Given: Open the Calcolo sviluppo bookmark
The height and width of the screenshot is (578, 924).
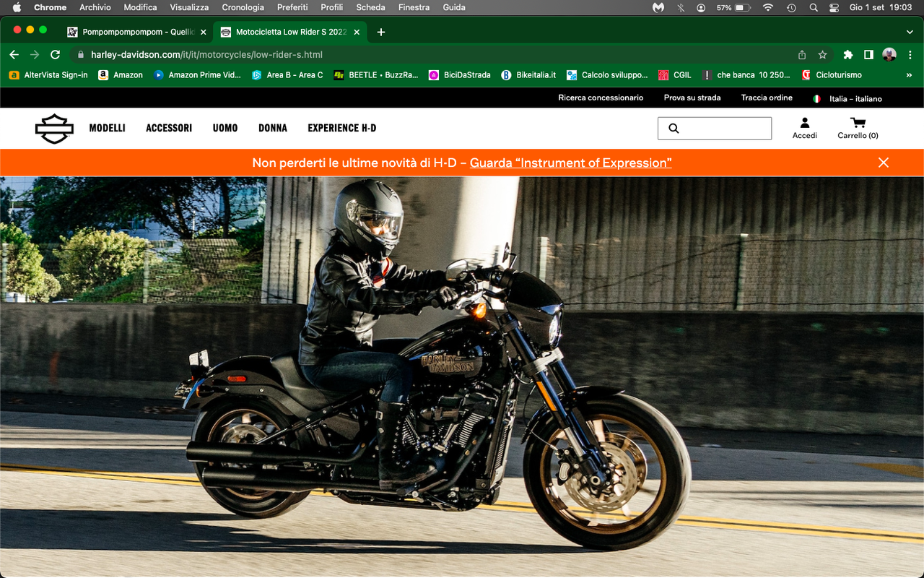Looking at the screenshot, I should tap(607, 75).
